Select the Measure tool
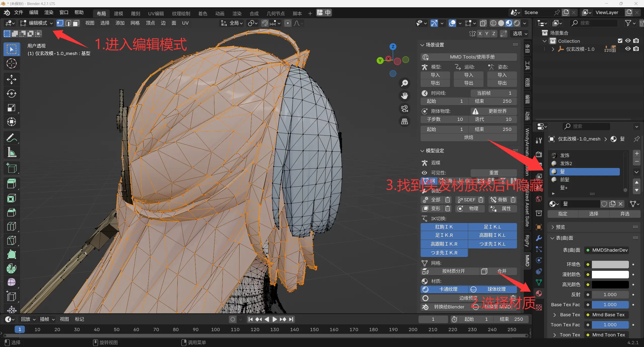 click(x=11, y=152)
